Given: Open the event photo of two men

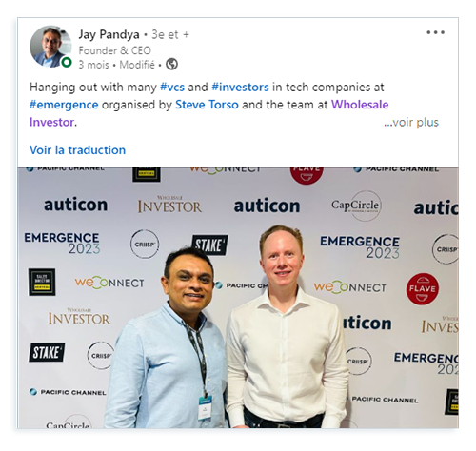Looking at the screenshot, I should (x=238, y=298).
